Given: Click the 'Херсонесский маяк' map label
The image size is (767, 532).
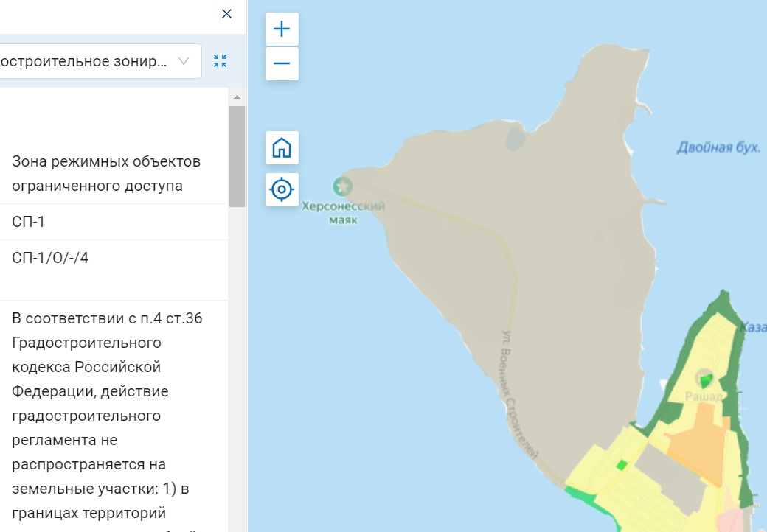Looking at the screenshot, I should [343, 213].
